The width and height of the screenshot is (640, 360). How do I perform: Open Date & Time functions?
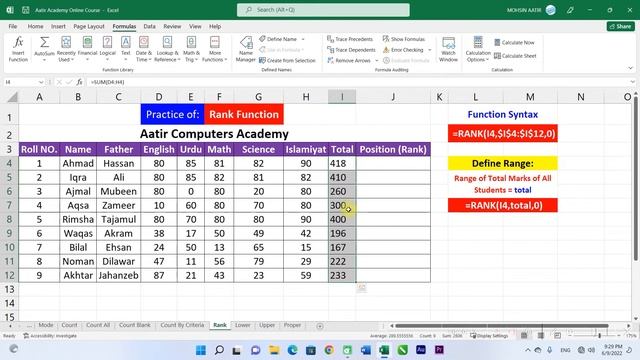pyautogui.click(x=144, y=49)
